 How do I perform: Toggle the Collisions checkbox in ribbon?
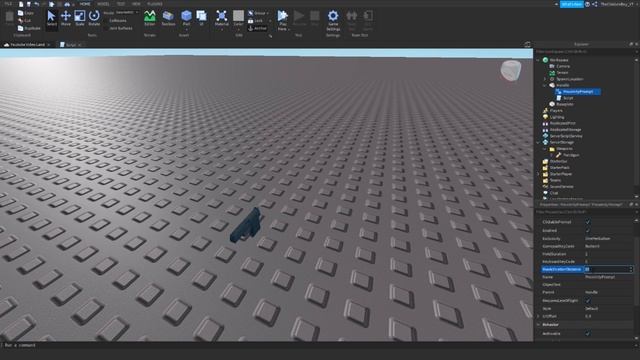pos(106,20)
